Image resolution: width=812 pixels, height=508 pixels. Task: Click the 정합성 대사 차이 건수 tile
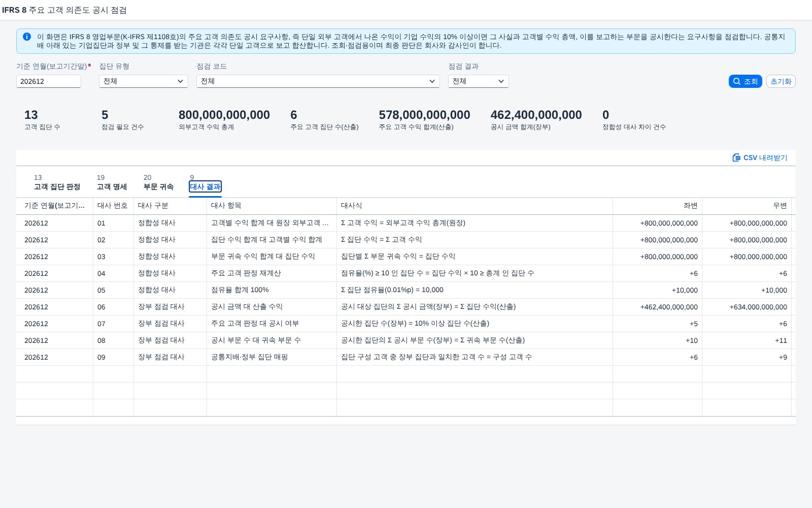(x=634, y=120)
